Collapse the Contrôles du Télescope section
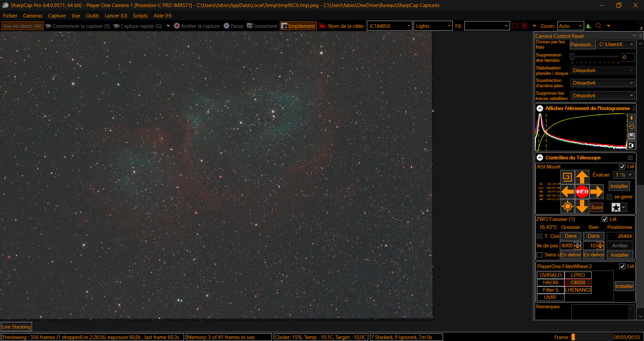 click(x=540, y=158)
